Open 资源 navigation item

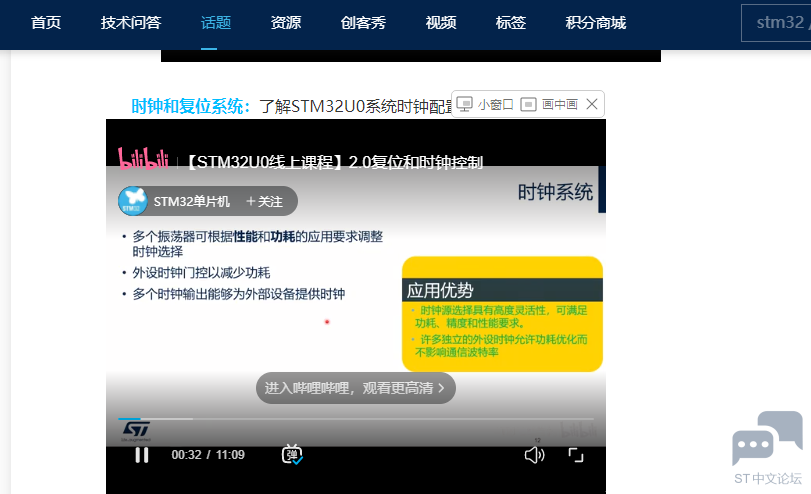(286, 23)
